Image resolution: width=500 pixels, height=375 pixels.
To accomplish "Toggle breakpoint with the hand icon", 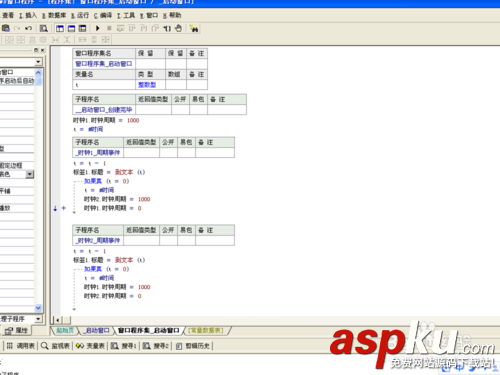I will (179, 28).
